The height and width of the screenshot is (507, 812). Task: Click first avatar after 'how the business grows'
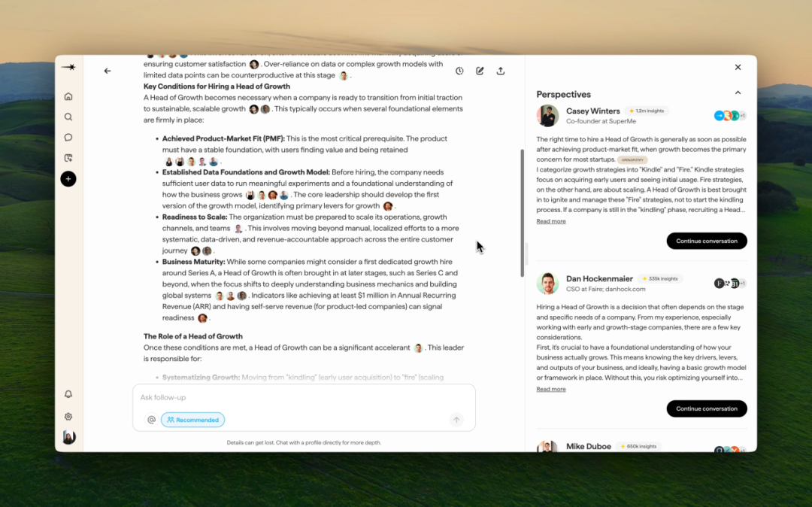point(250,196)
